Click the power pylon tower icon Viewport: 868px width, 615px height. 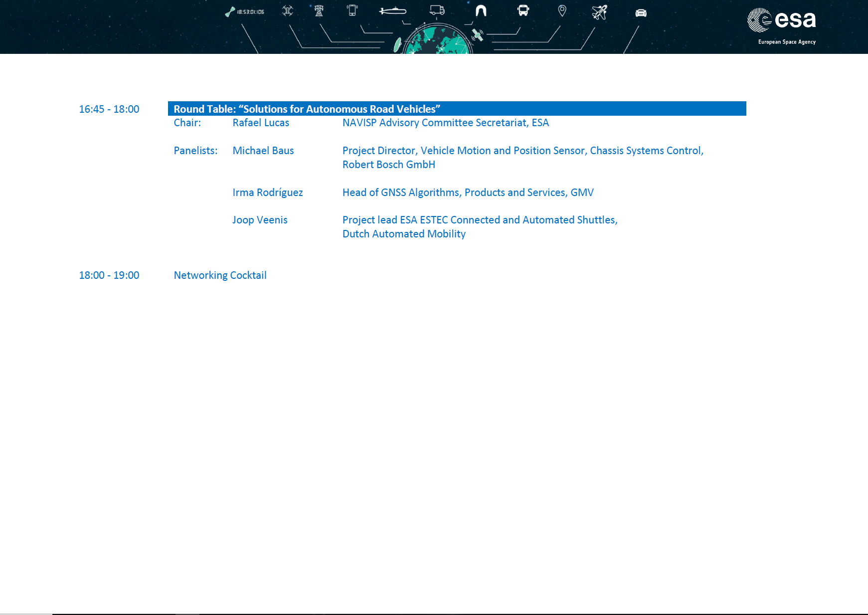click(319, 10)
